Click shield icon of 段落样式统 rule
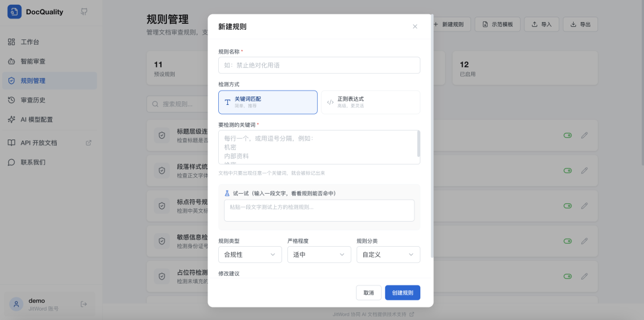 (x=162, y=170)
